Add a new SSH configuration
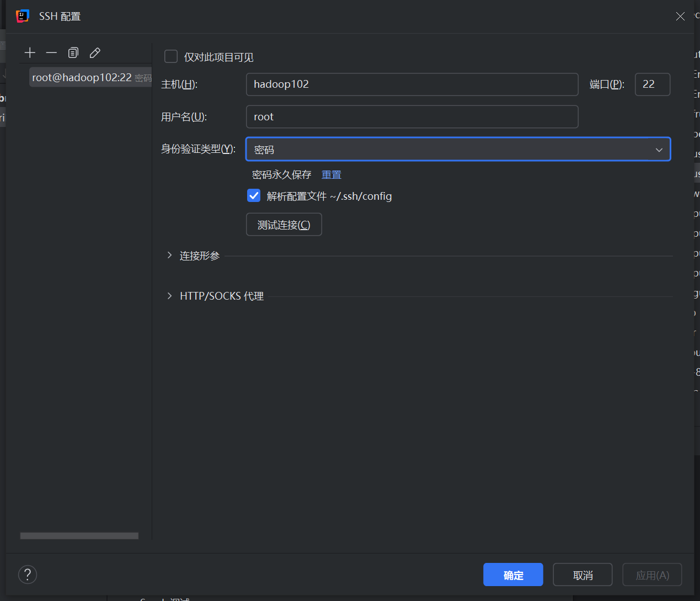This screenshot has height=601, width=700. (30, 52)
